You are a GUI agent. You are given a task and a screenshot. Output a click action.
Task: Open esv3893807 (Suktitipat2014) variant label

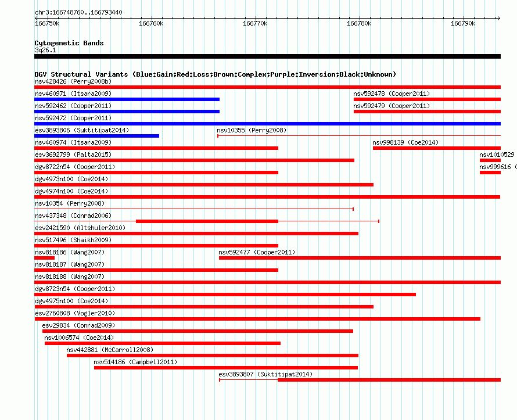click(265, 374)
